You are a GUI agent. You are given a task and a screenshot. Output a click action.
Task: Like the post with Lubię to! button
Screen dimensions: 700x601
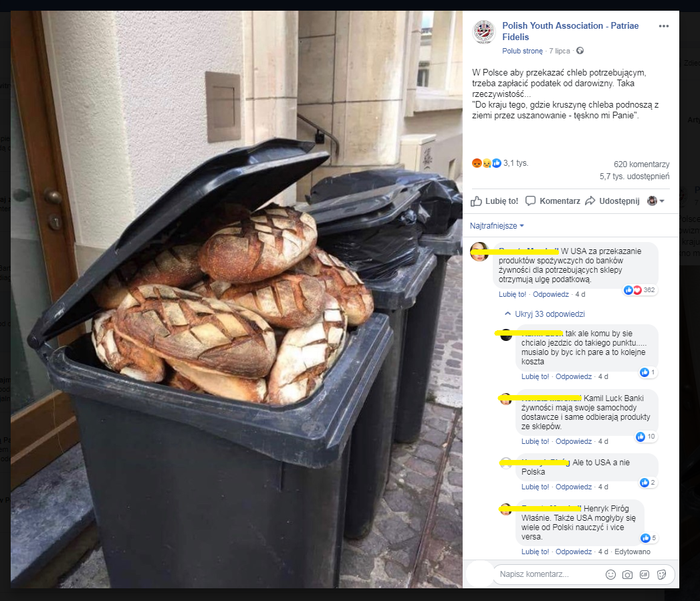(494, 201)
